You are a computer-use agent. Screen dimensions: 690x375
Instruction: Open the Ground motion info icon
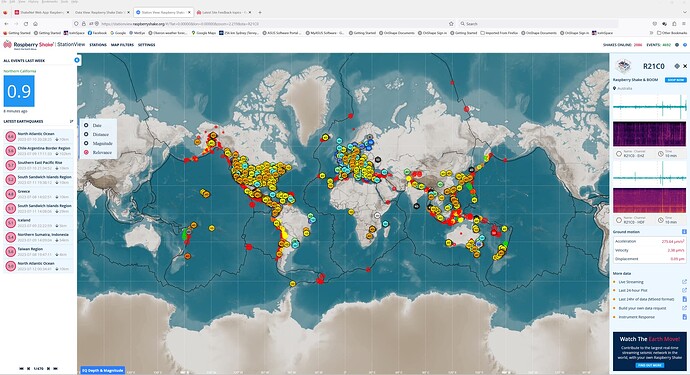pos(684,232)
